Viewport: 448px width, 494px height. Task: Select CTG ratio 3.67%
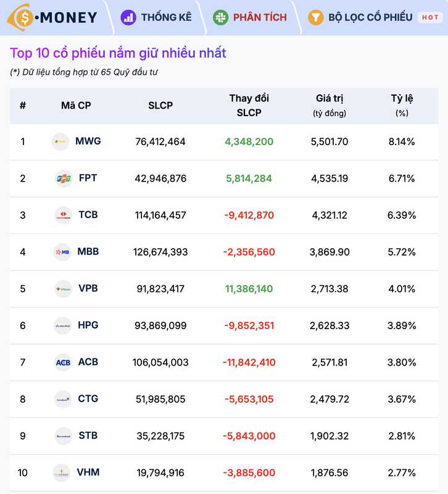pos(402,400)
